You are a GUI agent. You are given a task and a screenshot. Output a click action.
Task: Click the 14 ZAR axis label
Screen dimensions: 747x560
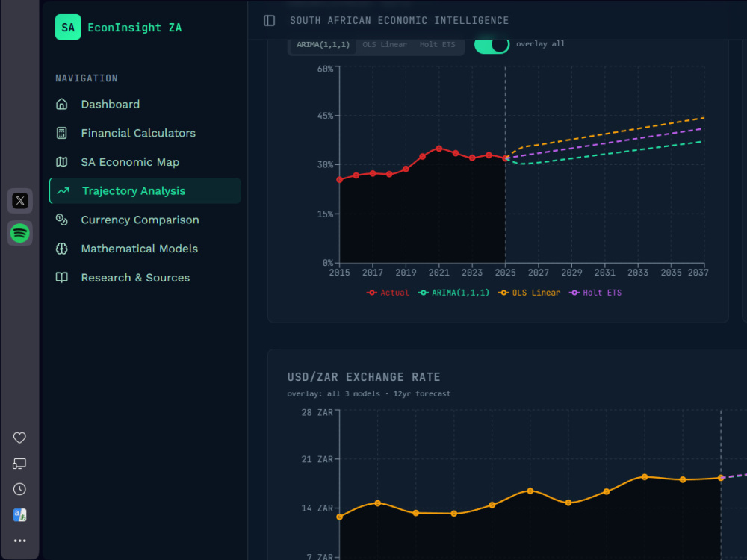pos(317,508)
